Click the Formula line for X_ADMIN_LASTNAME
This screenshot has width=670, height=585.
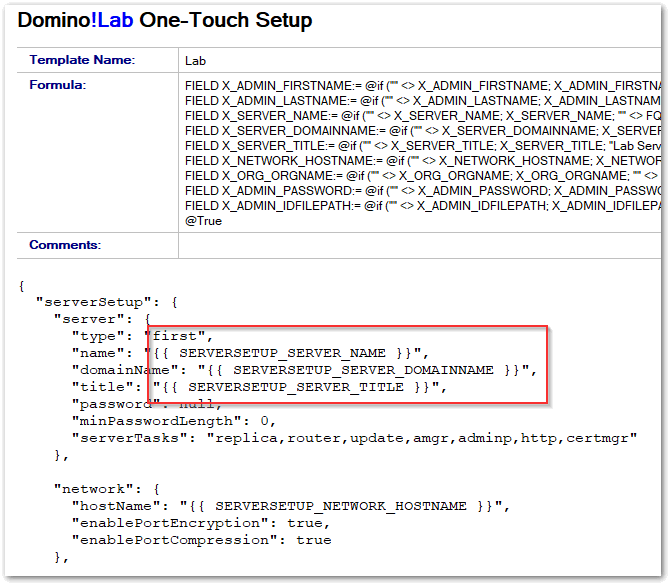pyautogui.click(x=423, y=101)
